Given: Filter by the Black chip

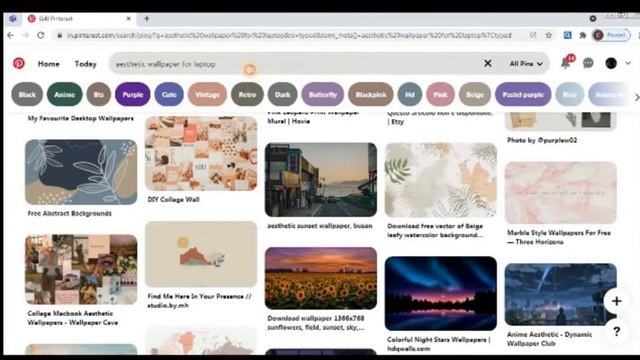Looking at the screenshot, I should (x=27, y=94).
